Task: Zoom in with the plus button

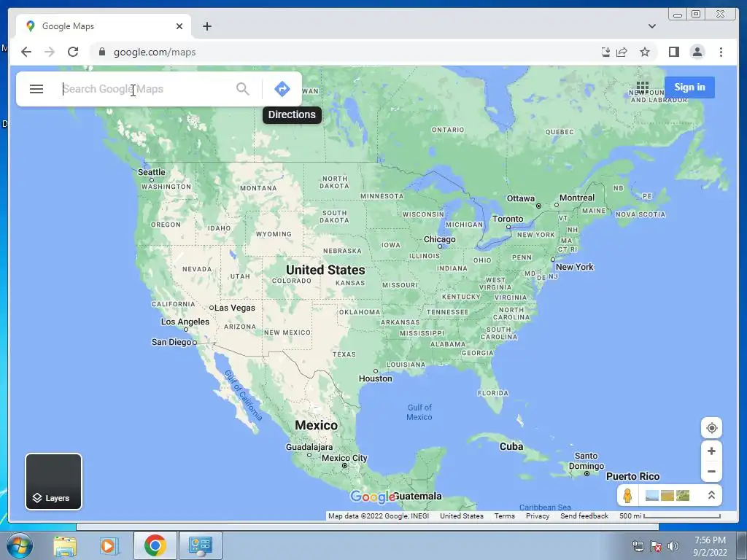Action: 711,451
